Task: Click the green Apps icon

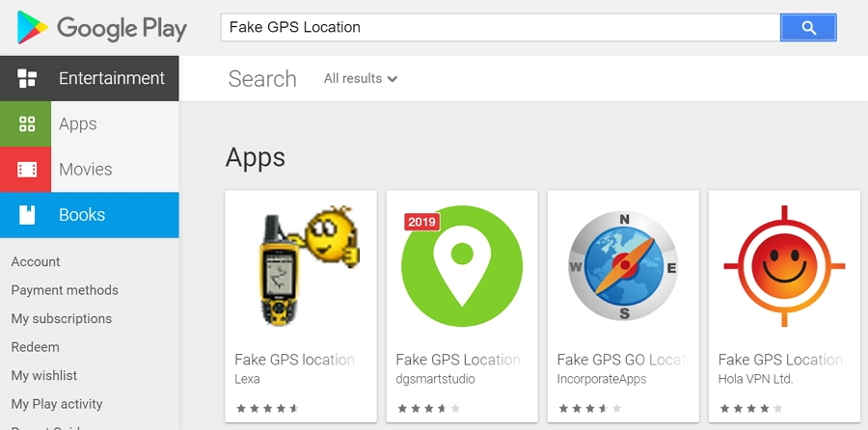Action: [x=27, y=123]
